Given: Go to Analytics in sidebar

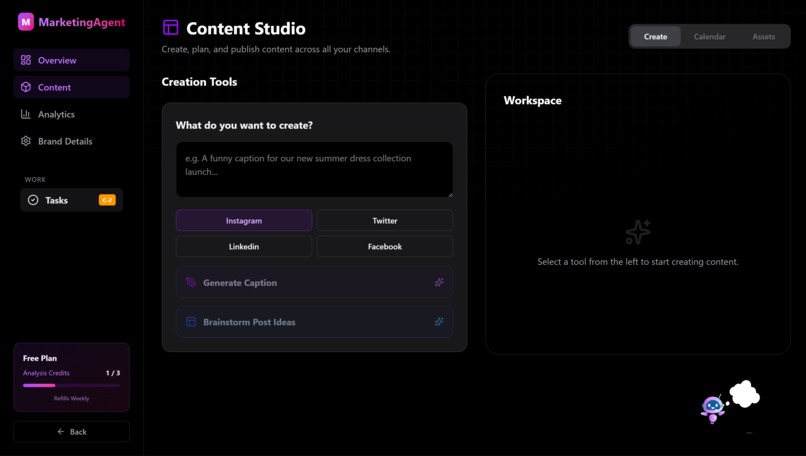Looking at the screenshot, I should [71, 114].
